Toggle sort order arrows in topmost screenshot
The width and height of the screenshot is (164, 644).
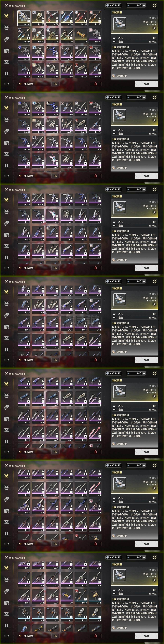coord(55,84)
